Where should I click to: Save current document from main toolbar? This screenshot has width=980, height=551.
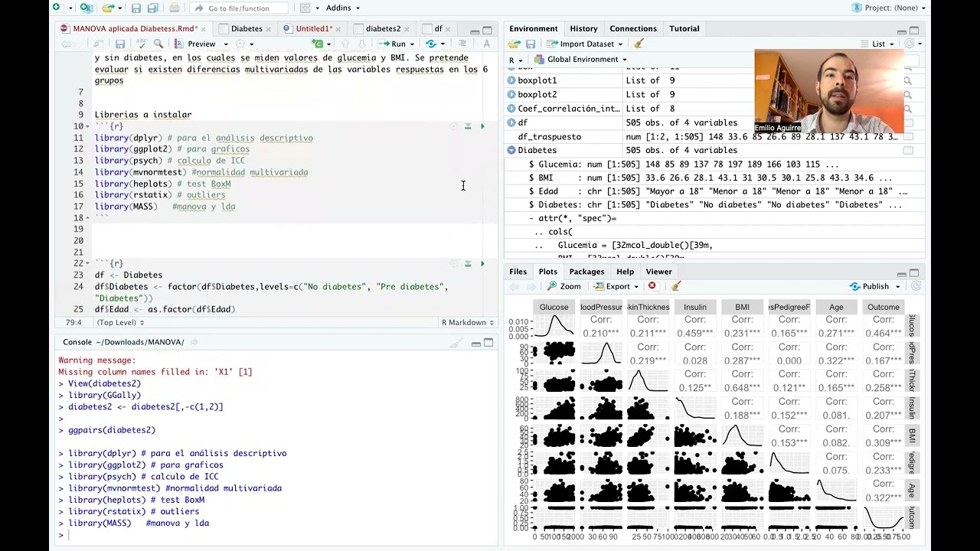pos(136,8)
